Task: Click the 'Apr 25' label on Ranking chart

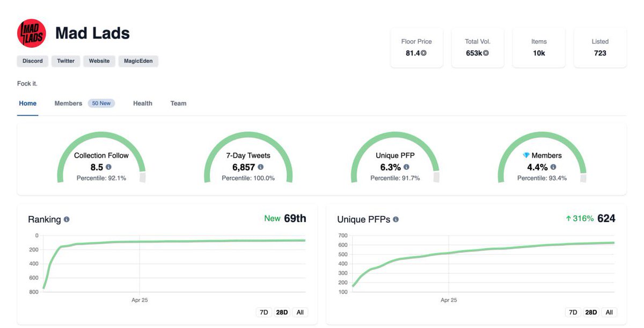Action: point(140,300)
